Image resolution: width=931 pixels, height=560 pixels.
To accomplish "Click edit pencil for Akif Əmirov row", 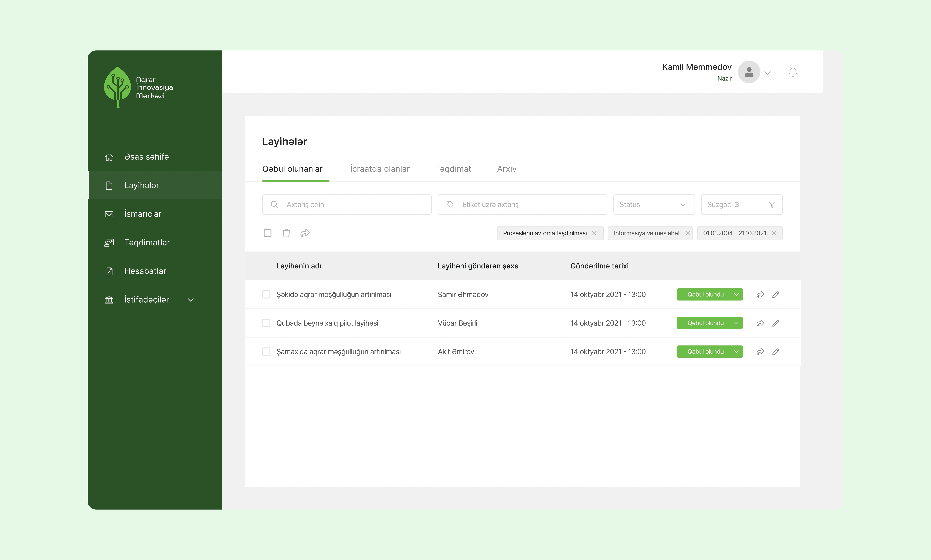I will (776, 352).
